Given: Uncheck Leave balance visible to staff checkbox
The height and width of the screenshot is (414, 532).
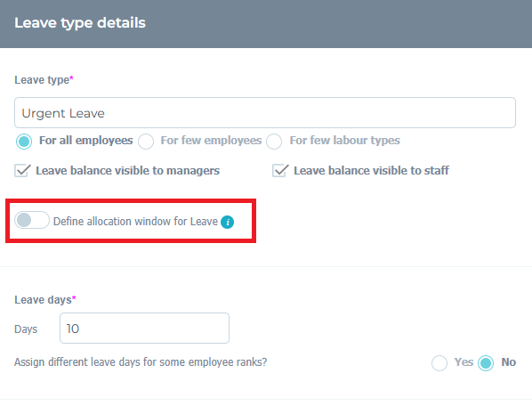Looking at the screenshot, I should [x=280, y=170].
